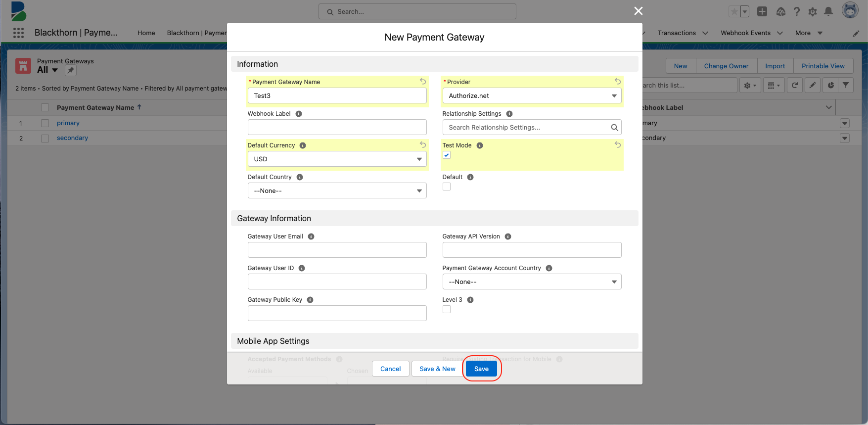
Task: Open the App Launcher grid icon
Action: pos(18,33)
